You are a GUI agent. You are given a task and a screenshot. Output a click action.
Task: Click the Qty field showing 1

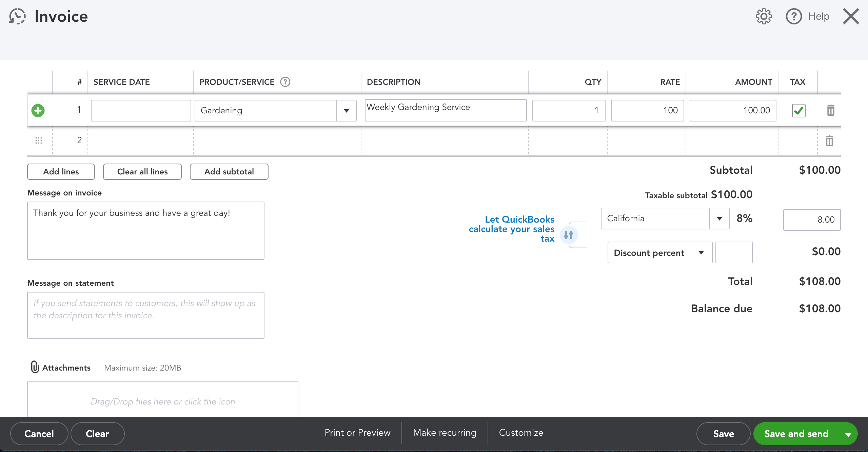coord(569,111)
